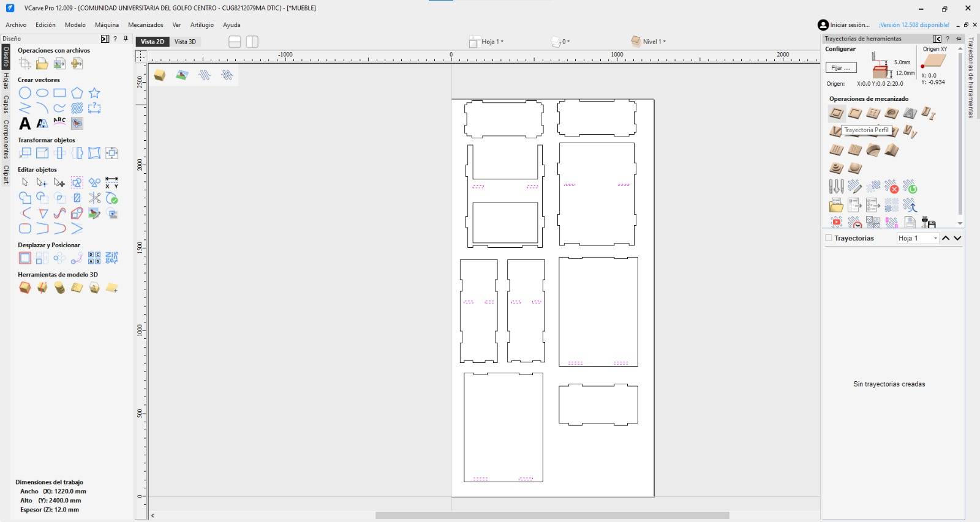Move toolpath up with the up arrow
Screen dimensions: 980x522
point(946,238)
